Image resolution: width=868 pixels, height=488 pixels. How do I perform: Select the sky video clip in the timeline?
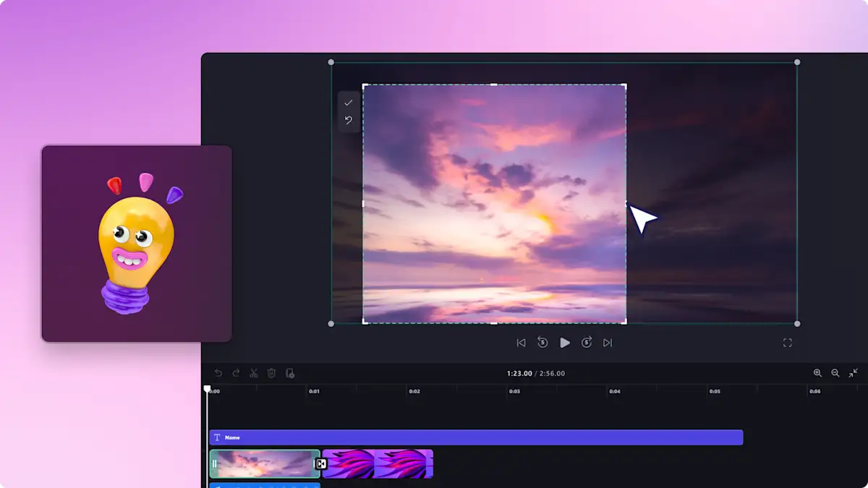(264, 463)
